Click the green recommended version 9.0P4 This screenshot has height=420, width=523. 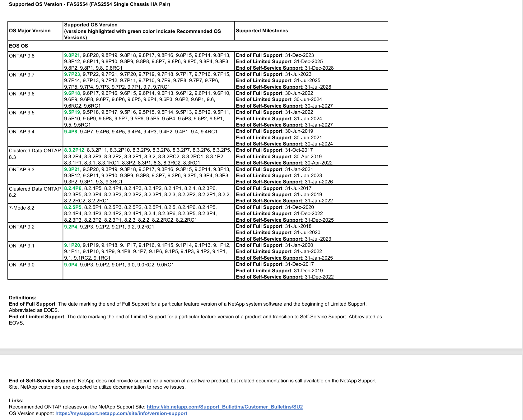pyautogui.click(x=71, y=265)
